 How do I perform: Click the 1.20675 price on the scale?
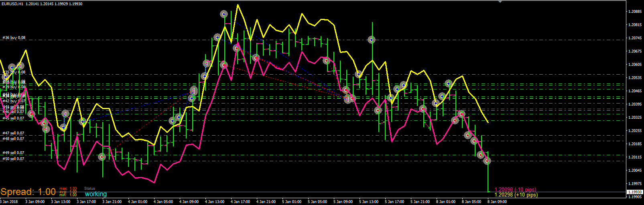tap(635, 51)
